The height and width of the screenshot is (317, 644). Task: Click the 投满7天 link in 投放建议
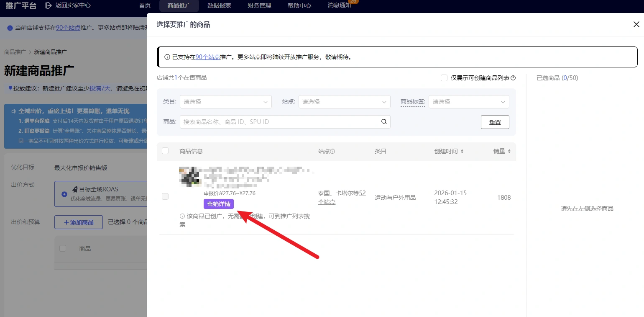100,88
